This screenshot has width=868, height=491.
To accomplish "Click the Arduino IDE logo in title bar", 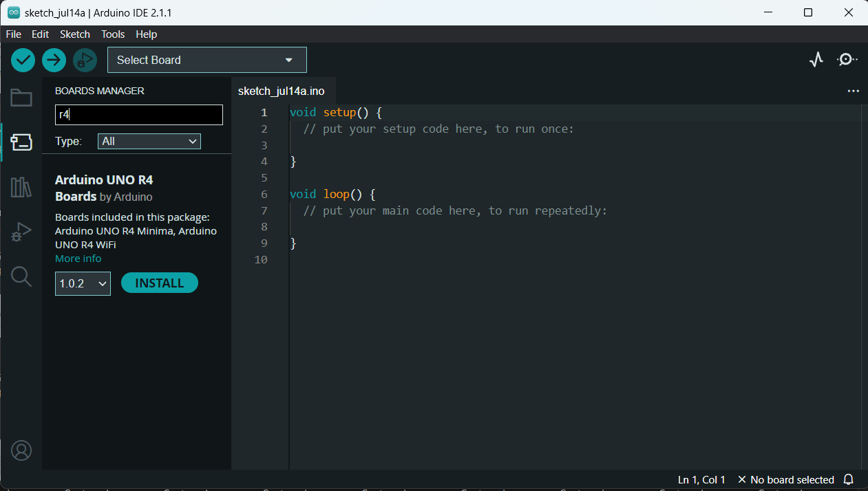I will point(13,12).
